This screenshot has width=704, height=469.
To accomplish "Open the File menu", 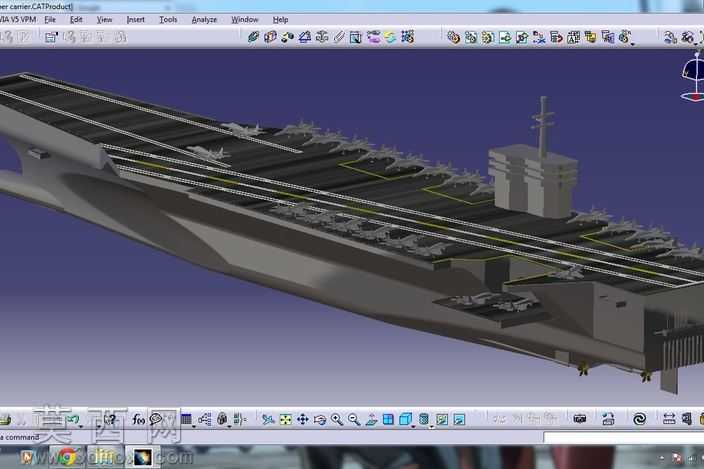I will point(50,20).
